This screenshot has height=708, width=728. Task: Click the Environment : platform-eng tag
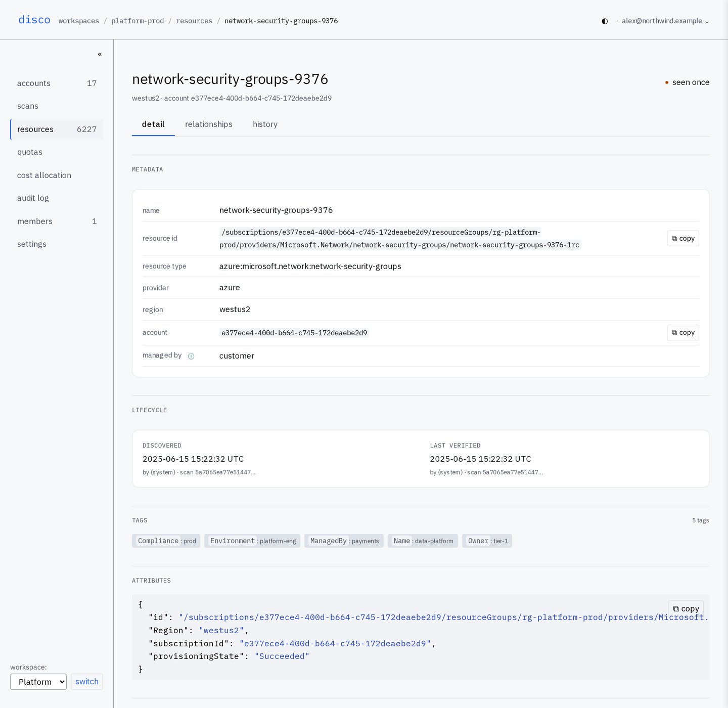point(252,541)
